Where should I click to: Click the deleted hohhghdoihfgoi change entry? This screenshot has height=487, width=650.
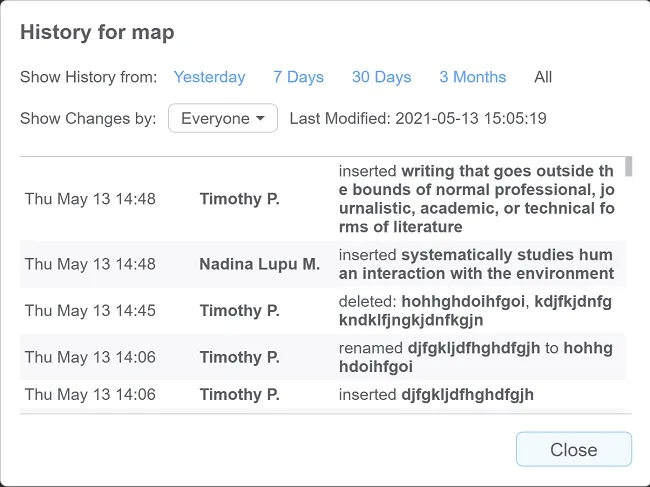pos(476,311)
